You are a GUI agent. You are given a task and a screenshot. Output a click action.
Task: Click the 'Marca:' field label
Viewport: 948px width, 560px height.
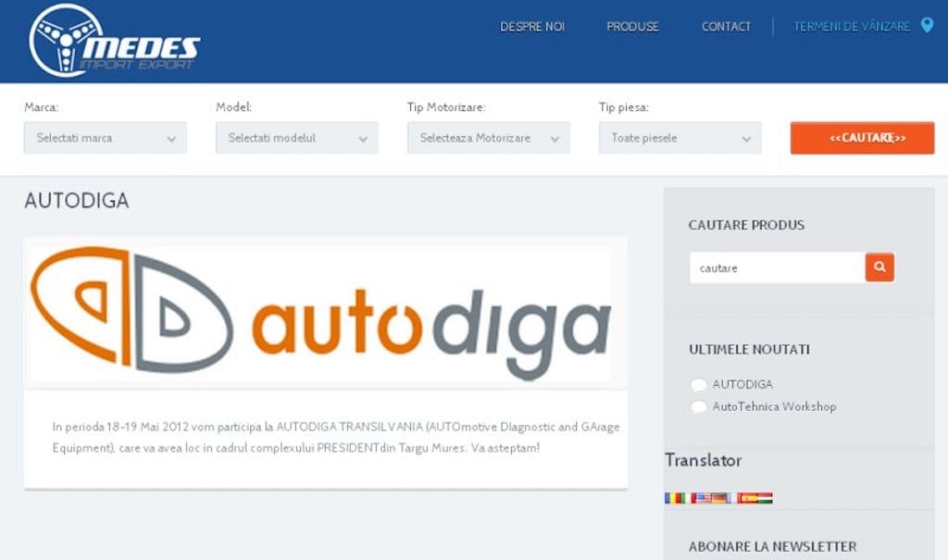(x=41, y=107)
